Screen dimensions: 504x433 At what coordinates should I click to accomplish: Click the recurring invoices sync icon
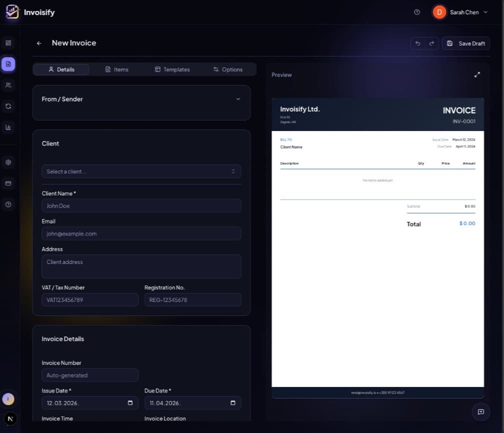[x=8, y=106]
